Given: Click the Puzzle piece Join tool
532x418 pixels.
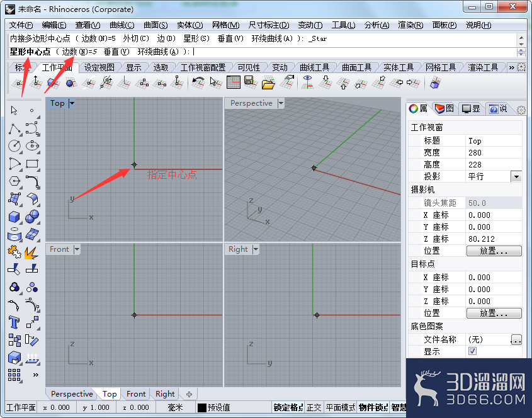Looking at the screenshot, I should click(14, 252).
